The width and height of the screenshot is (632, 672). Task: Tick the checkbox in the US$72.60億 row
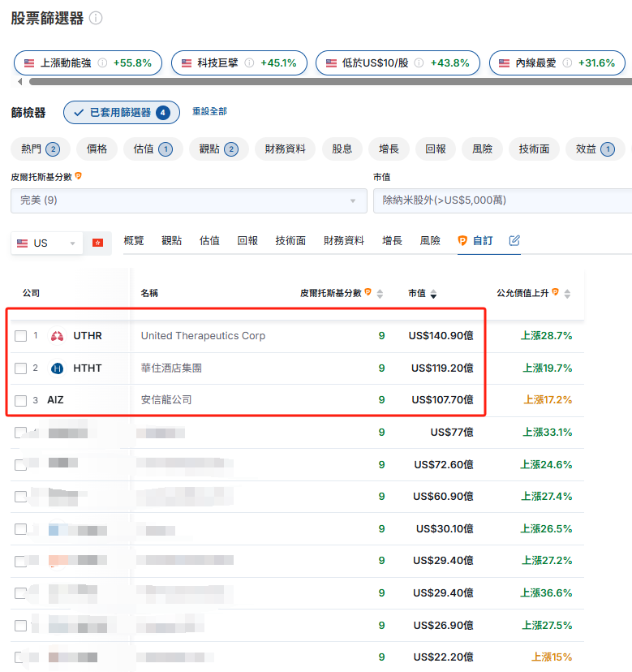tap(20, 465)
